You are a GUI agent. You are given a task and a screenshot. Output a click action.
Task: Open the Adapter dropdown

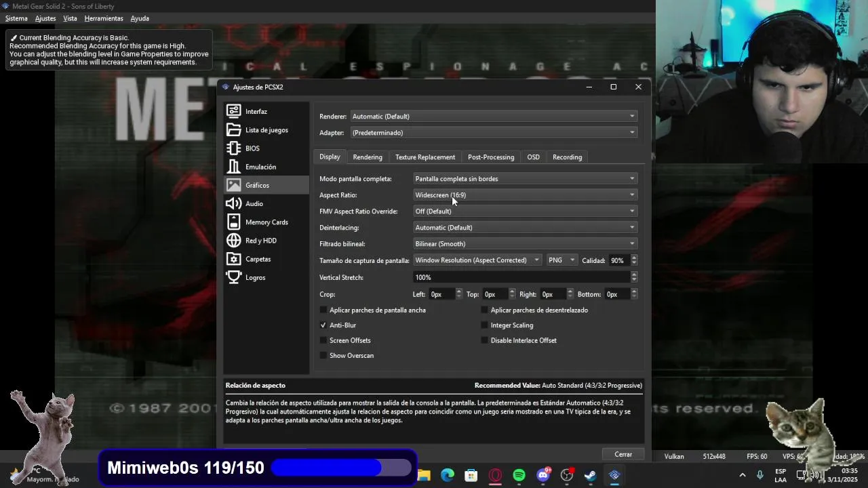click(x=494, y=133)
